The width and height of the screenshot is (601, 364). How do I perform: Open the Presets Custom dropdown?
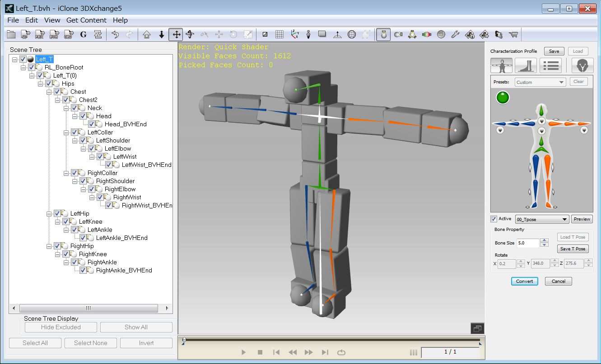[x=540, y=82]
